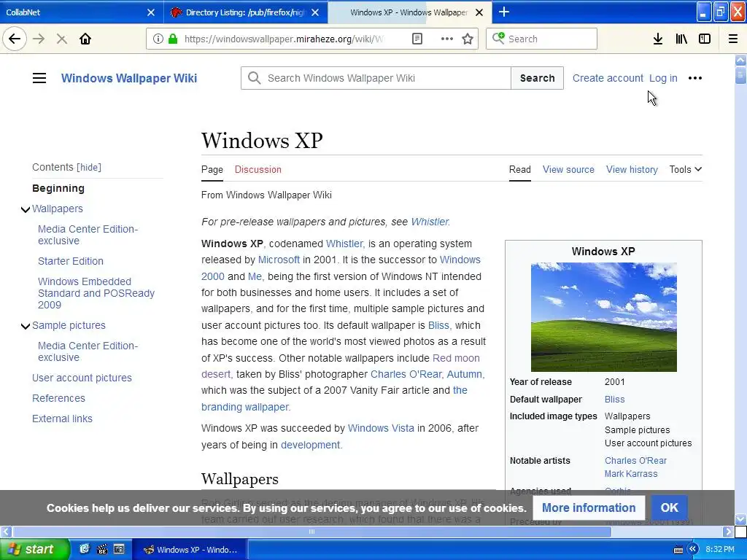This screenshot has width=747, height=560.
Task: Click the horizontal scrollbar right arrow
Action: [x=728, y=532]
